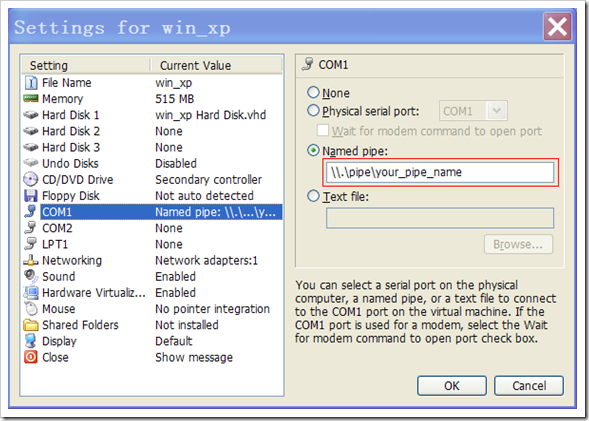Click the Hardware Virtualization icon
The width and height of the screenshot is (589, 421).
pos(31,293)
